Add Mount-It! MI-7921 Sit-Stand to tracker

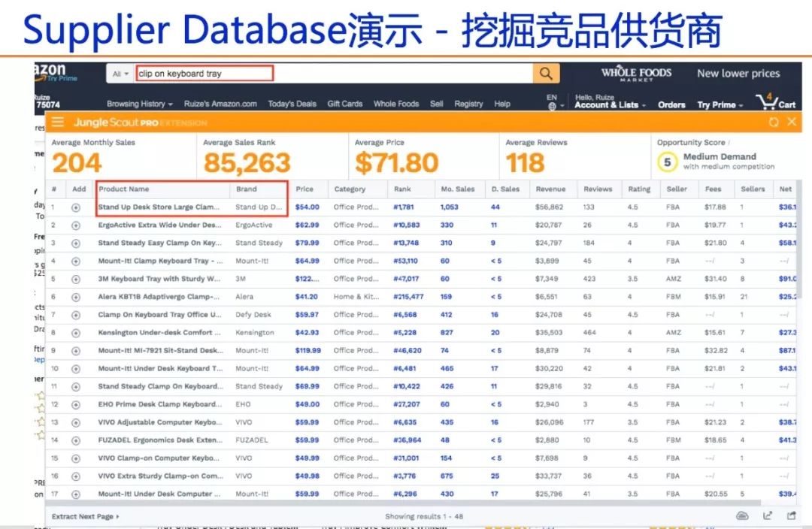(76, 351)
